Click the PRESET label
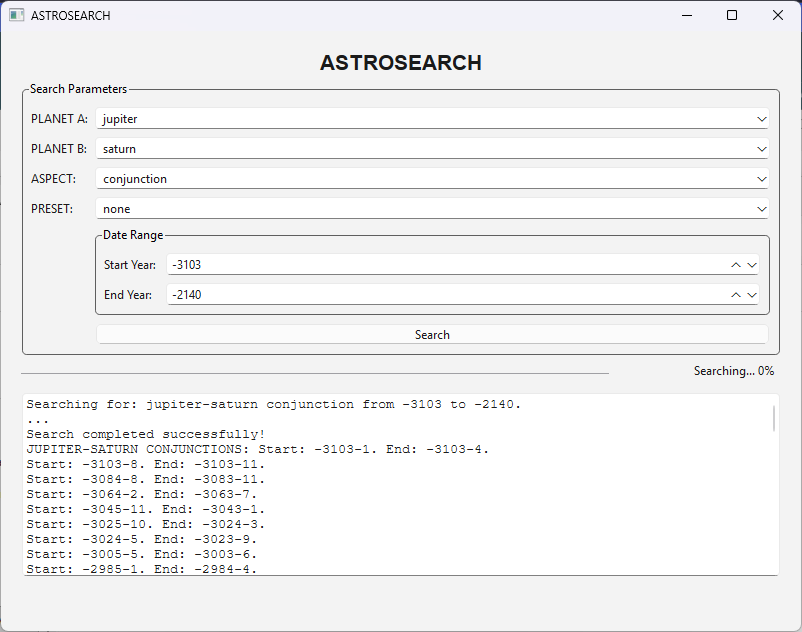802x632 pixels. (x=52, y=209)
